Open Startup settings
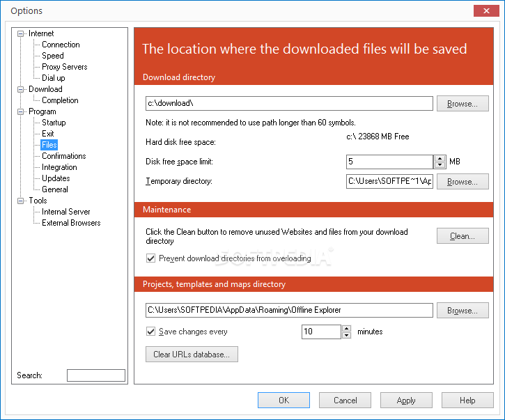The width and height of the screenshot is (505, 420). (54, 123)
